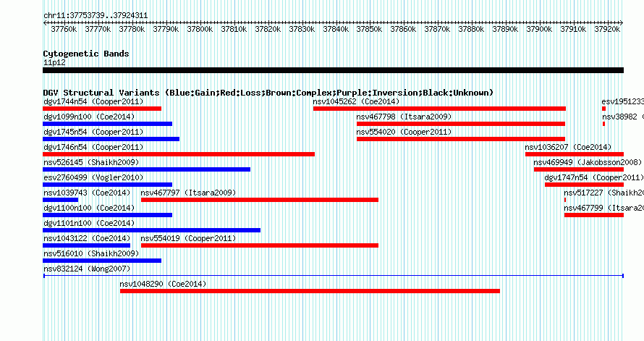The width and height of the screenshot is (644, 341).
Task: Click the 37850k ruler position
Action: pos(369,29)
